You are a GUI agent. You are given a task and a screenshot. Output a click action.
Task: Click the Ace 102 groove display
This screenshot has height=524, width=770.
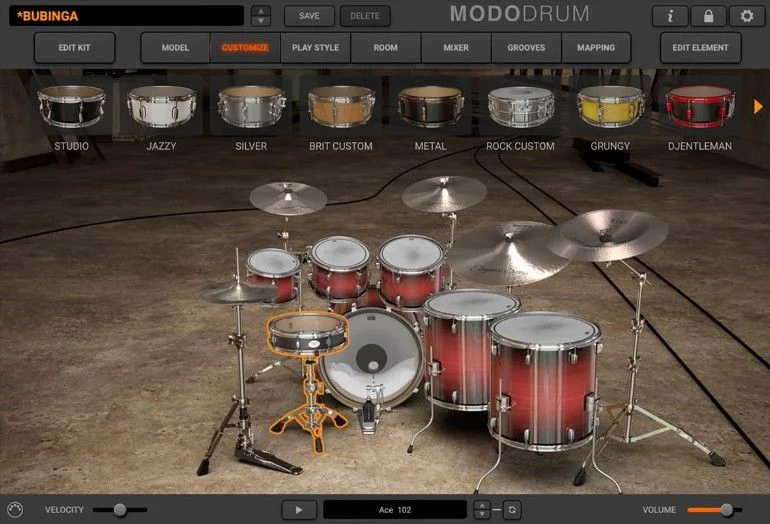[x=395, y=510]
